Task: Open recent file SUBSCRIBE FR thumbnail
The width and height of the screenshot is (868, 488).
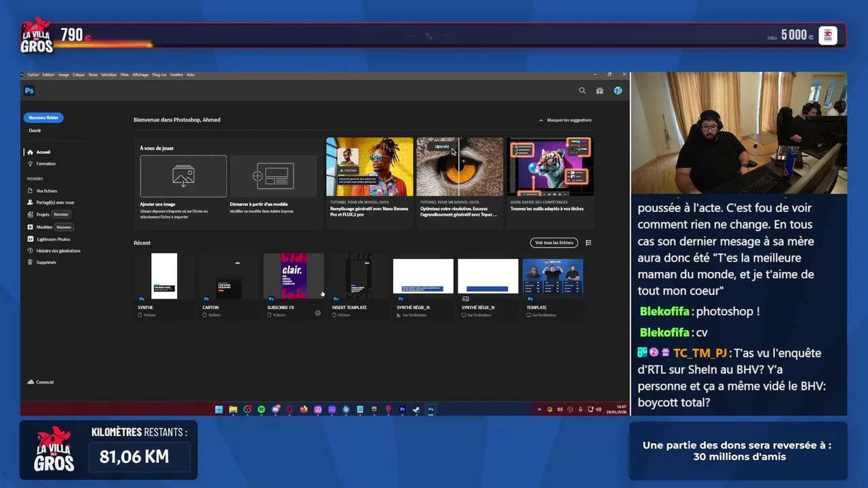Action: pyautogui.click(x=294, y=277)
